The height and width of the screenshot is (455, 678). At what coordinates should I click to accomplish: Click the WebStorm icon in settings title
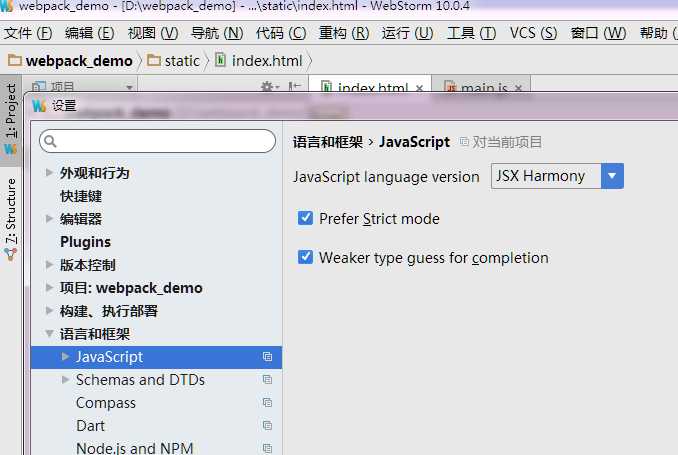(x=39, y=105)
